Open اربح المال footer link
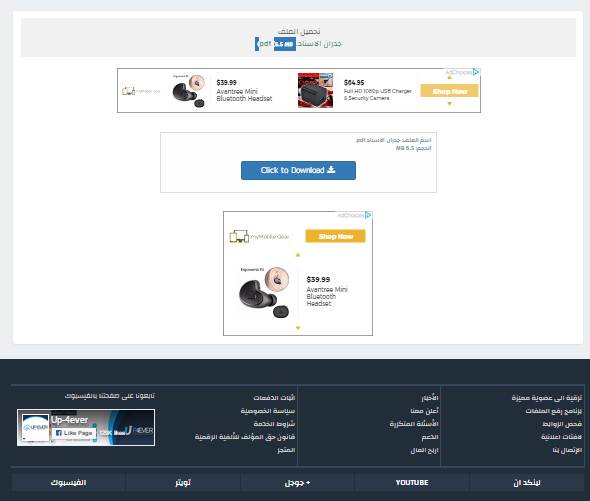Screen dimensions: 590x501 [424, 450]
